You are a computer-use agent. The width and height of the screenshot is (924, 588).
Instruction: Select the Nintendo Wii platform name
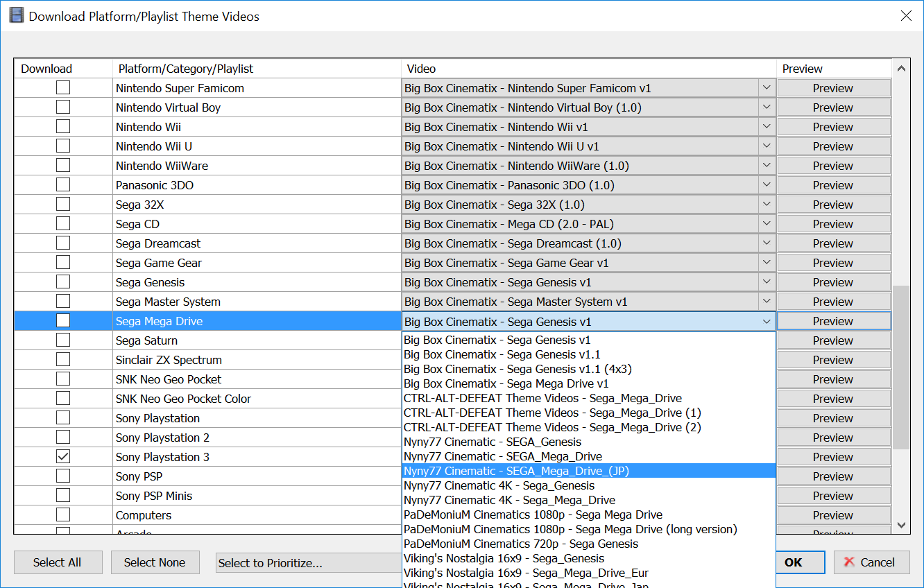(x=148, y=127)
